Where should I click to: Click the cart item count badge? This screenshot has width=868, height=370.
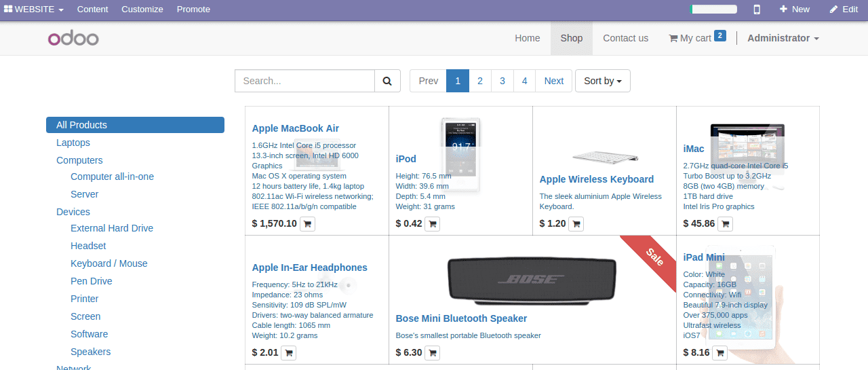720,35
